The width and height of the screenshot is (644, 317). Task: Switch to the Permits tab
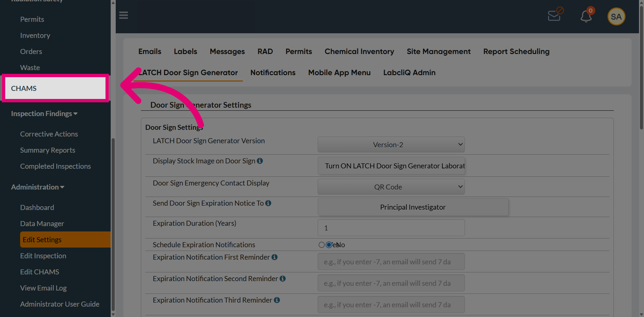[299, 51]
